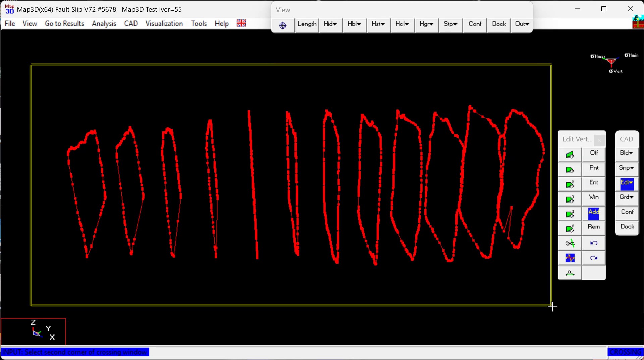This screenshot has width=644, height=360.
Task: Select the move-along-Z green shape icon
Action: pyautogui.click(x=570, y=214)
